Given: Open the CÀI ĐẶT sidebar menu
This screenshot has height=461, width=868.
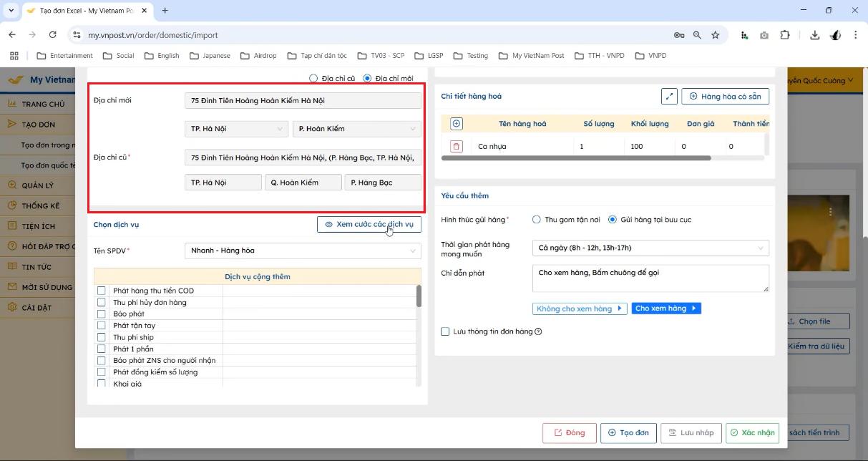Looking at the screenshot, I should tap(37, 308).
